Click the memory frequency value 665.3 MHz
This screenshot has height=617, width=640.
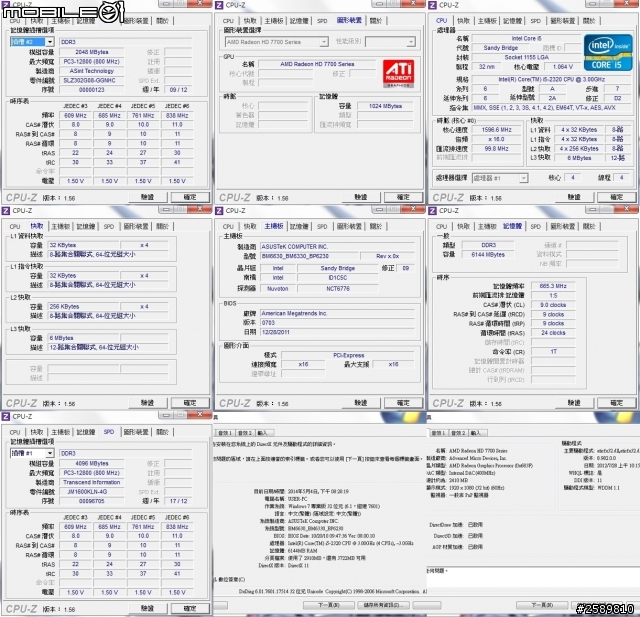[x=553, y=286]
